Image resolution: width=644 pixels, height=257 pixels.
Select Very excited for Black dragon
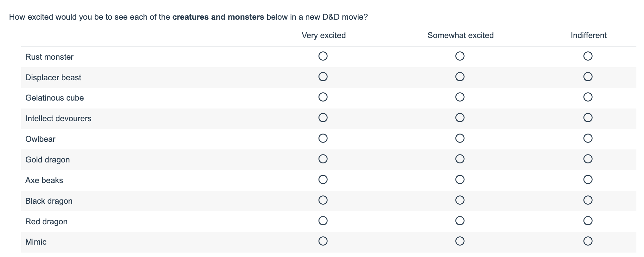pyautogui.click(x=323, y=200)
